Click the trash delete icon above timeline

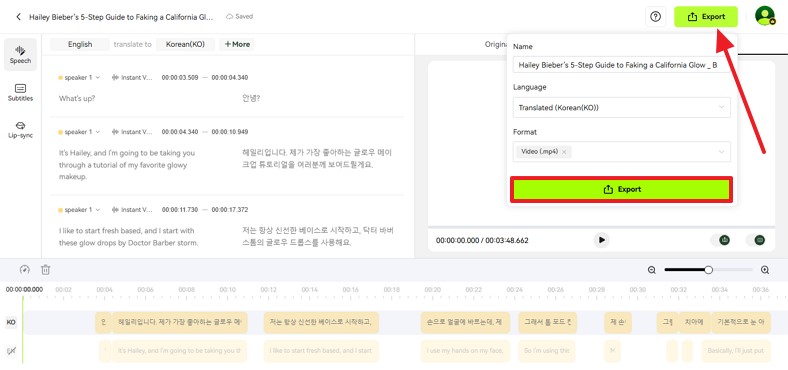[x=46, y=270]
